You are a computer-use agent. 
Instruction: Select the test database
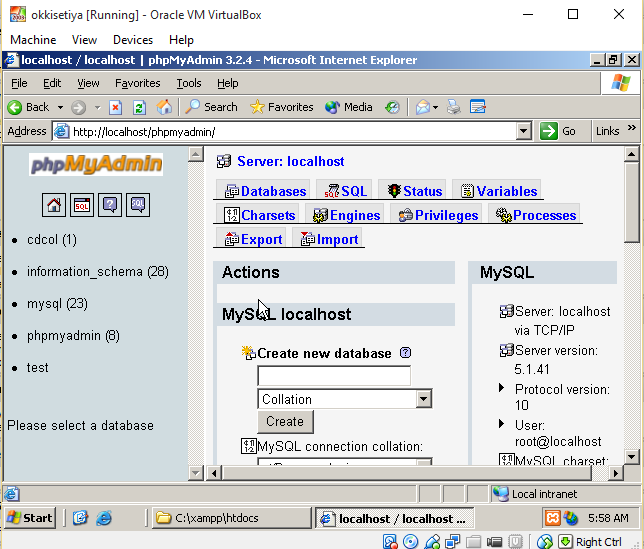coord(37,368)
